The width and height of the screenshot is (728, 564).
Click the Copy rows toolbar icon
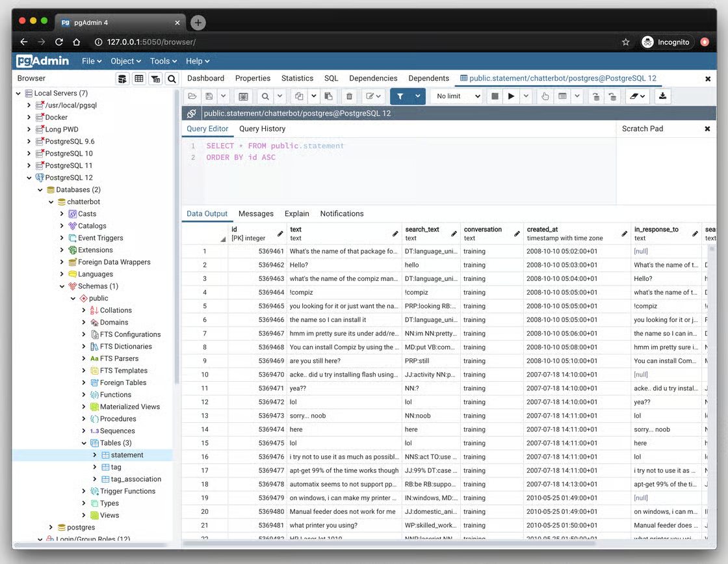click(299, 96)
